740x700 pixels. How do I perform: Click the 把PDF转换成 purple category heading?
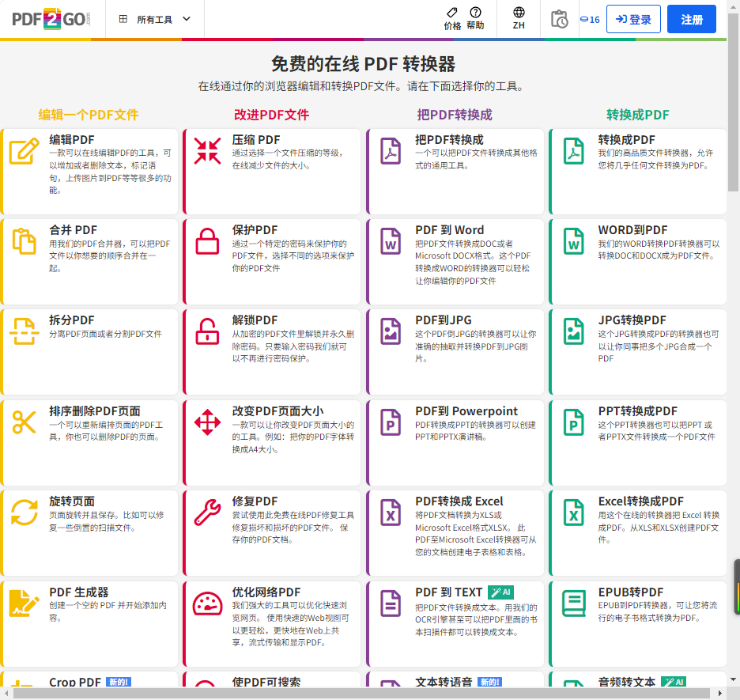(455, 115)
